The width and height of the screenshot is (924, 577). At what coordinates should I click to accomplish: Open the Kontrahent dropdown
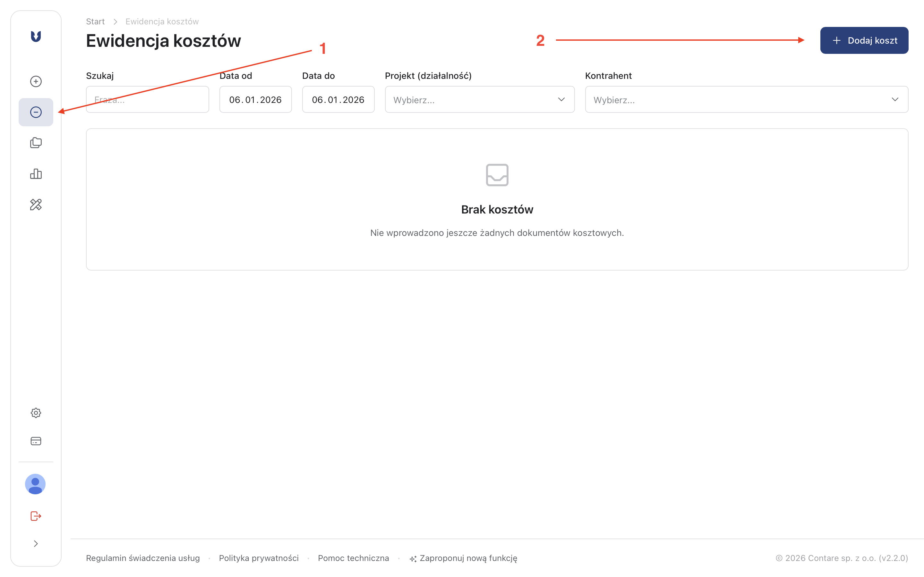[x=746, y=100]
